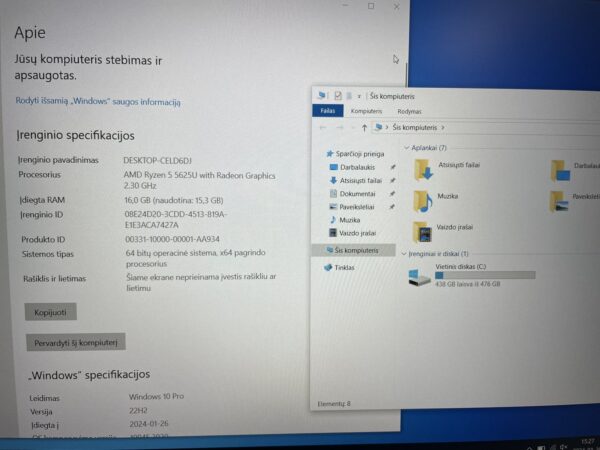This screenshot has height=450, width=600.
Task: Open the Darbalaukis folder in right column
Action: [x=560, y=171]
